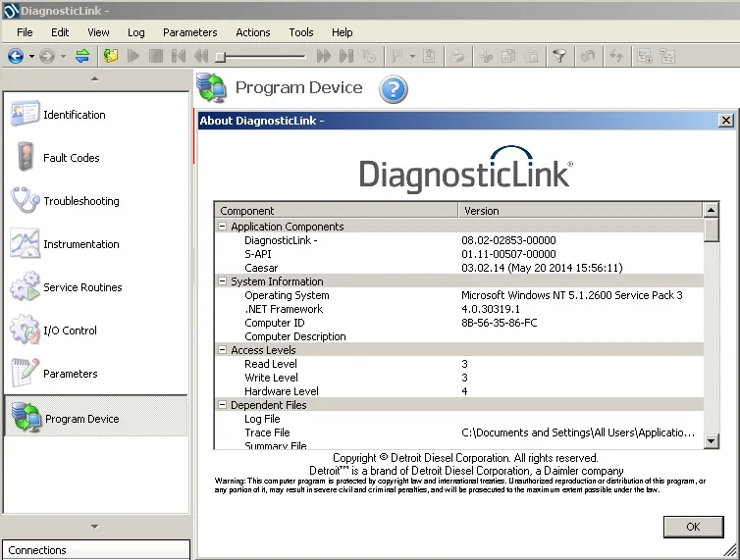
Task: Click the Version column header
Action: [x=580, y=211]
